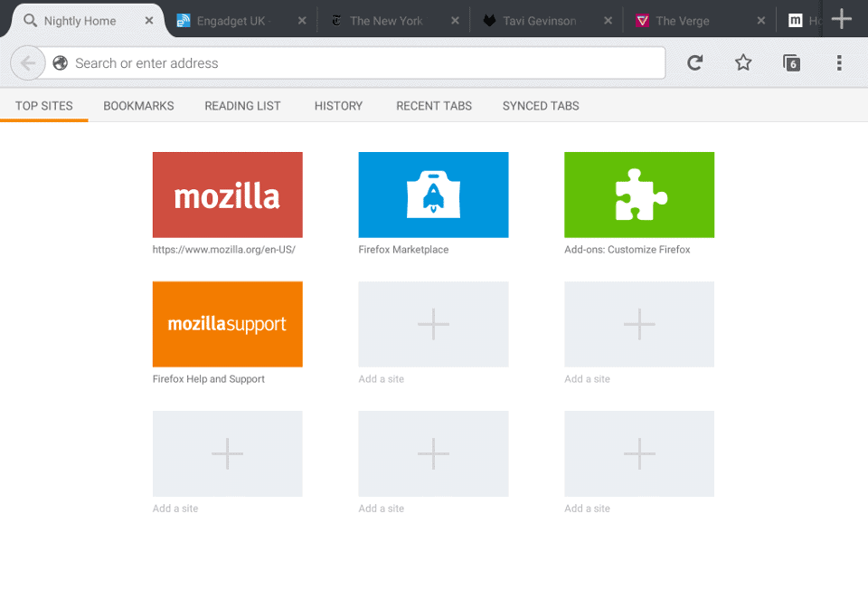Switch to the Engadget UK tab
This screenshot has width=868, height=590.
pos(231,19)
